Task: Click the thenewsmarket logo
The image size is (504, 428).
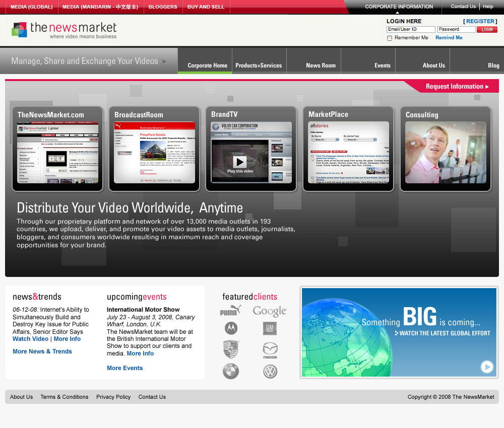Action: click(64, 30)
